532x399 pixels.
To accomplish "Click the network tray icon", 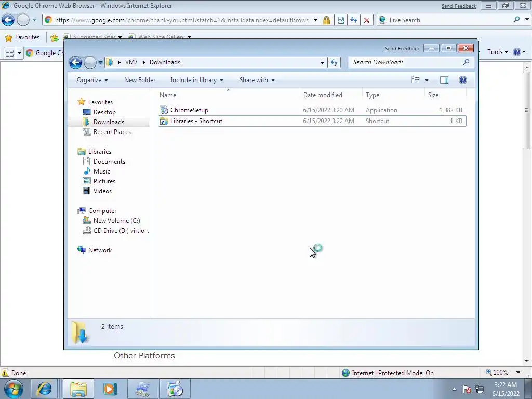I will pyautogui.click(x=480, y=389).
